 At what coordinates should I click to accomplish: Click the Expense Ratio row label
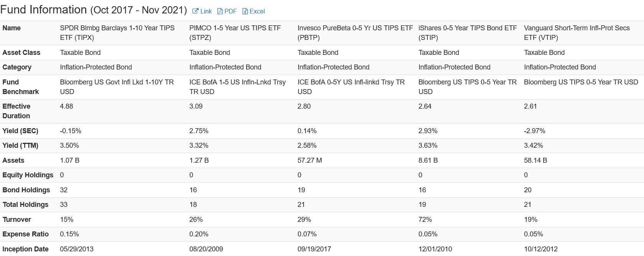click(25, 234)
